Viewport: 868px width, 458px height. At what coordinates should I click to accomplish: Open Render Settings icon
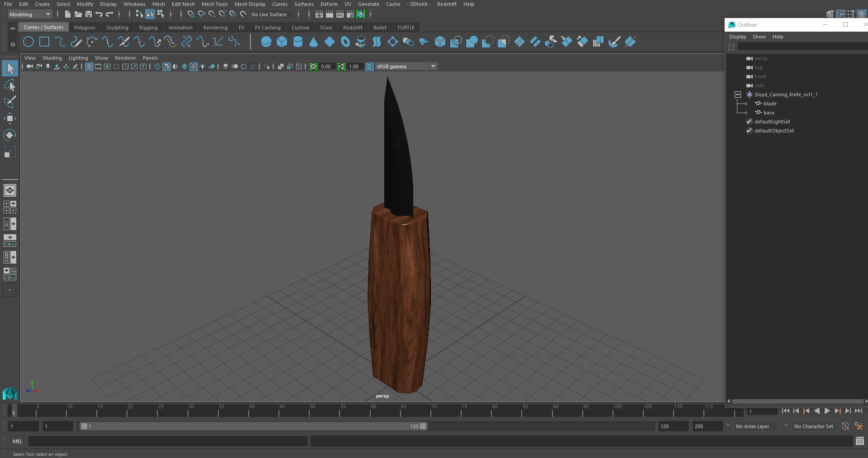click(x=350, y=14)
